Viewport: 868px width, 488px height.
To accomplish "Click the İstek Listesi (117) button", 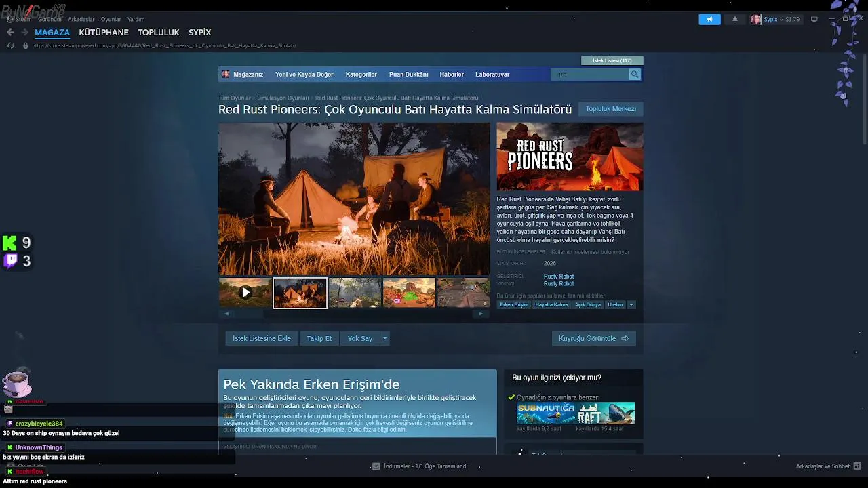I will point(612,60).
